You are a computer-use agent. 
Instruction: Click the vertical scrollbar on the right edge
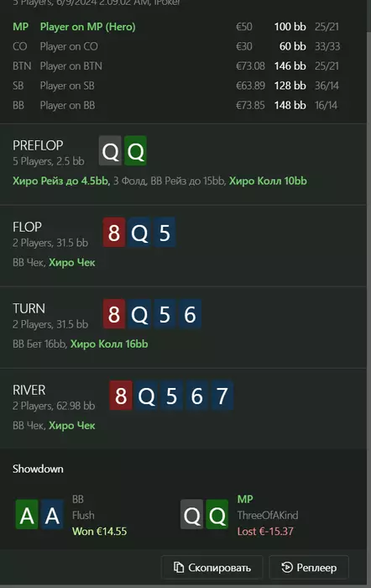pyautogui.click(x=368, y=292)
